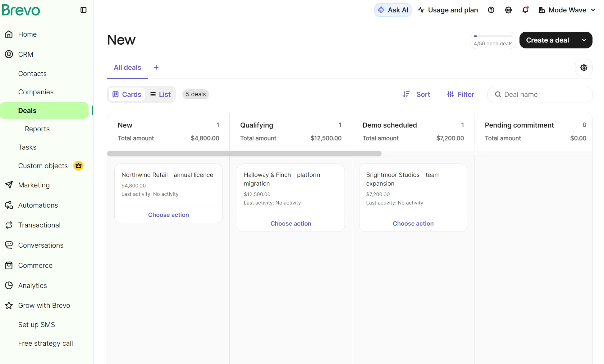Image resolution: width=604 pixels, height=364 pixels.
Task: Click the Transactional arrows icon
Action: [x=9, y=225]
